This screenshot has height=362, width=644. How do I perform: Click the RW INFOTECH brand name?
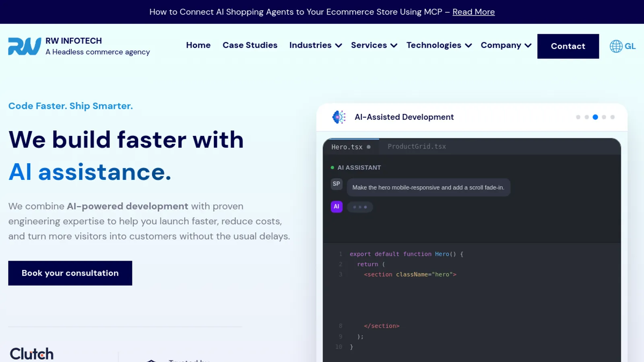pyautogui.click(x=74, y=41)
